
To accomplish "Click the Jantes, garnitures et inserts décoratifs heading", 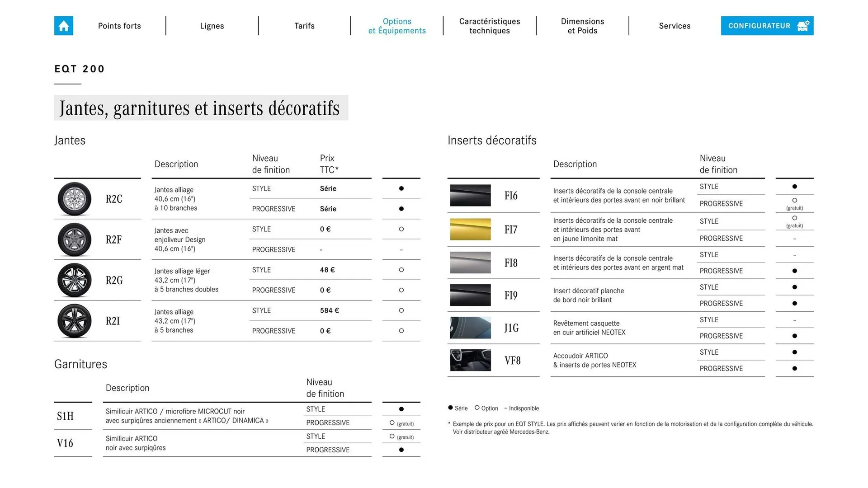I will [200, 108].
